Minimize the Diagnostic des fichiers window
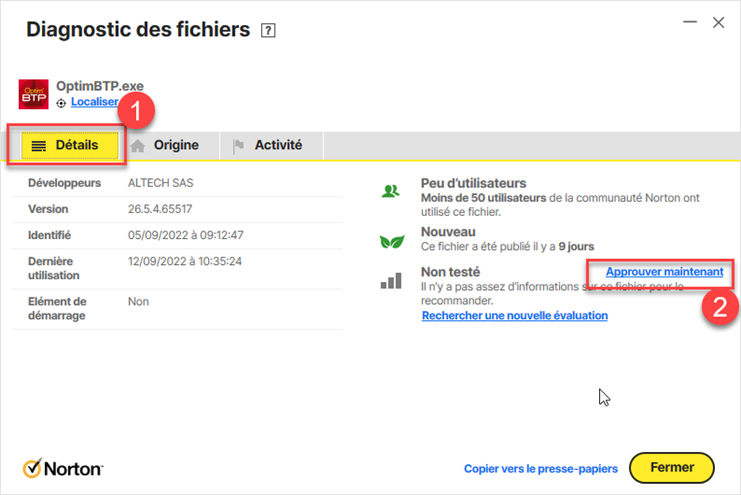741x495 pixels. [x=687, y=23]
